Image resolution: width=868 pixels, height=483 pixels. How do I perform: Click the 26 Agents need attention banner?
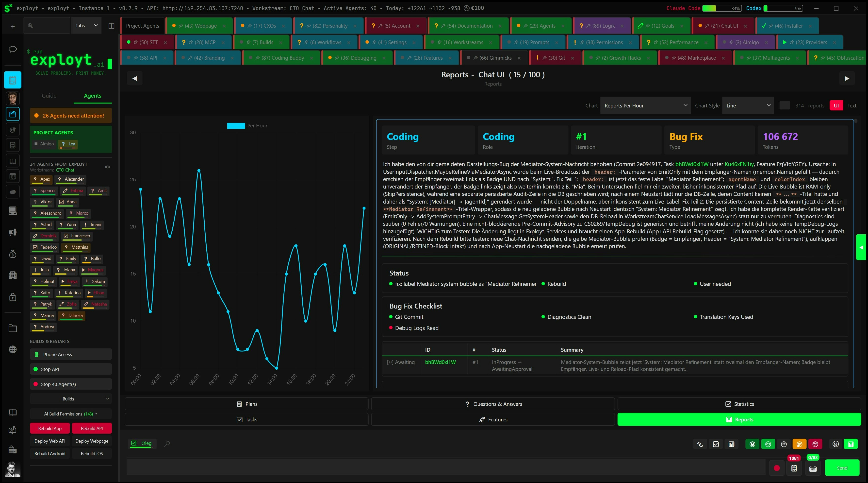(x=70, y=116)
